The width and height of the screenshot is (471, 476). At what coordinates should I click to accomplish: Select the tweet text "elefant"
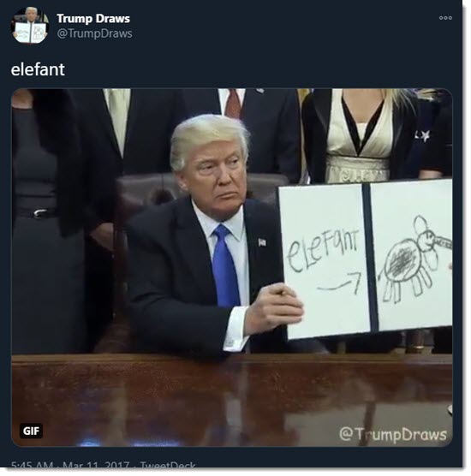(38, 69)
